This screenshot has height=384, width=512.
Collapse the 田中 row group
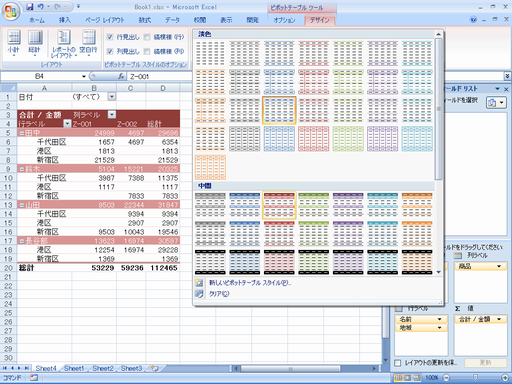(x=22, y=133)
